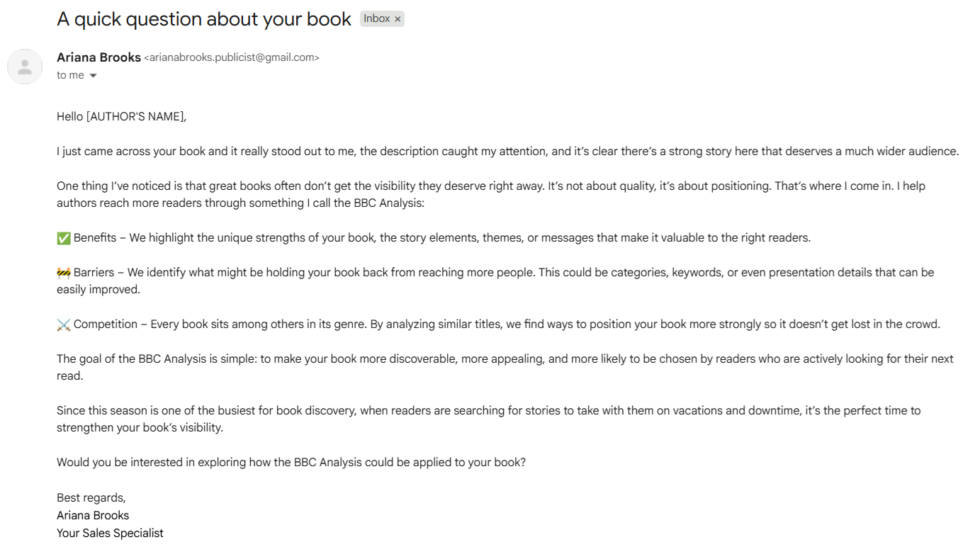Click the word "Benefits" in the email body
This screenshot has width=980, height=559.
[95, 238]
